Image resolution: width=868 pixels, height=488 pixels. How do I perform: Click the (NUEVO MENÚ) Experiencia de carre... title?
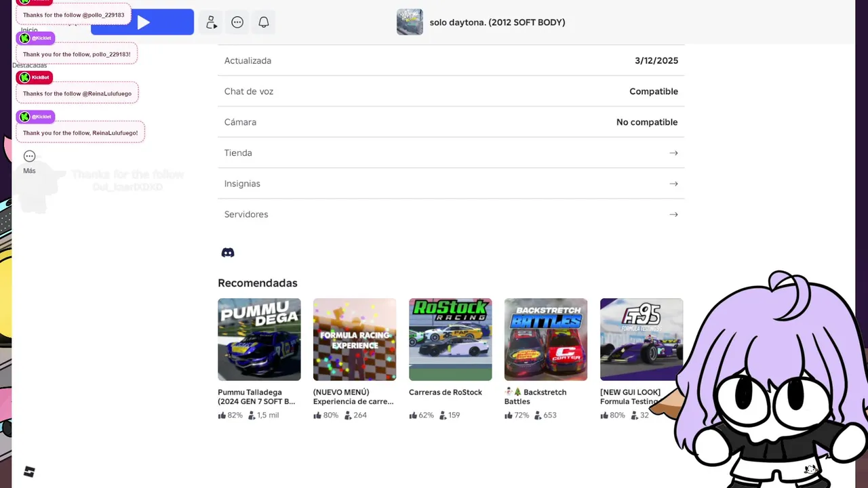(x=353, y=396)
